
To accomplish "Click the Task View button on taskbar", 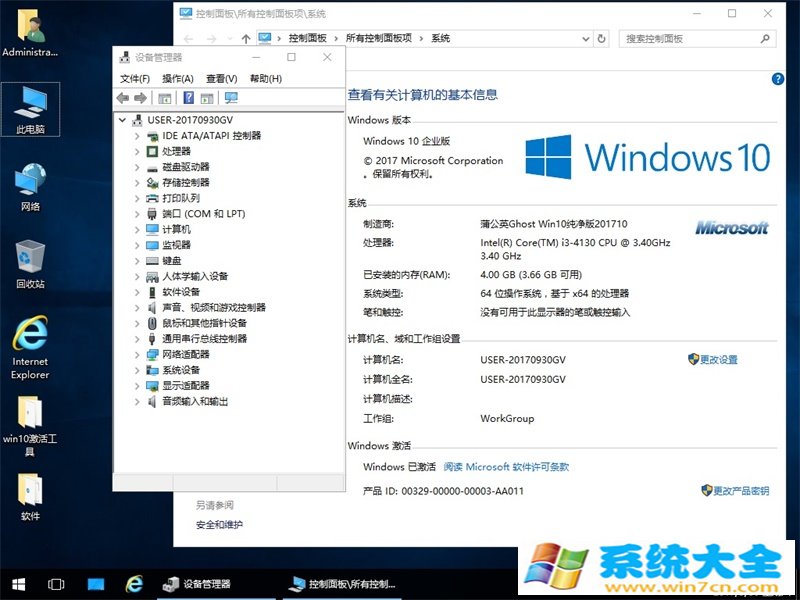I will (56, 584).
